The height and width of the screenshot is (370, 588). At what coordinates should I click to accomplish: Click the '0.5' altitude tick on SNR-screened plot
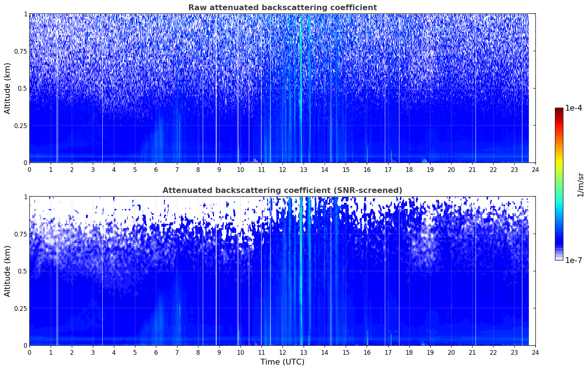pyautogui.click(x=22, y=271)
